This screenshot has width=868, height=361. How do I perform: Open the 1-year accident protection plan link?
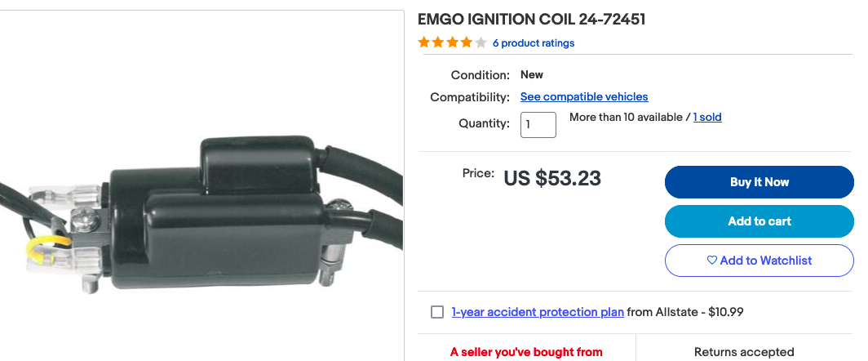(x=538, y=312)
